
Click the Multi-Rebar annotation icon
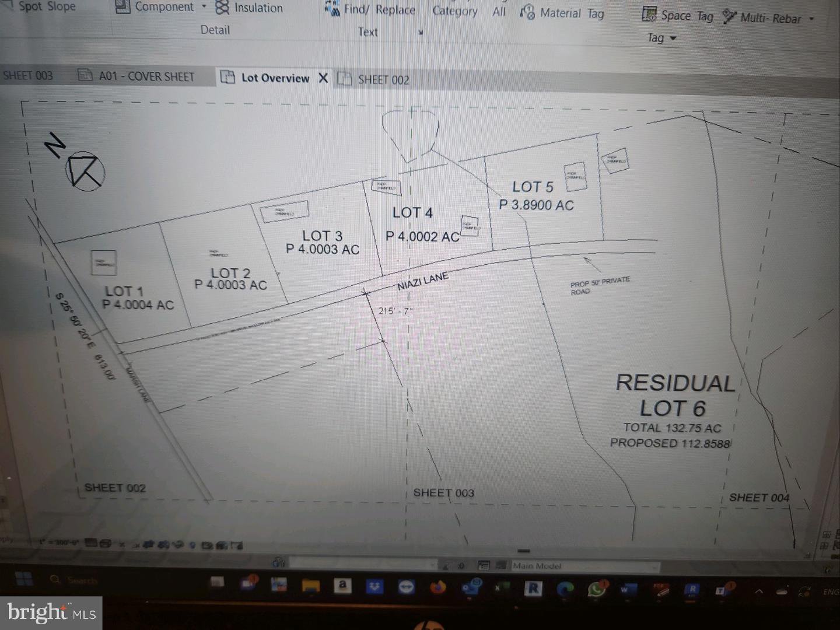pos(729,16)
